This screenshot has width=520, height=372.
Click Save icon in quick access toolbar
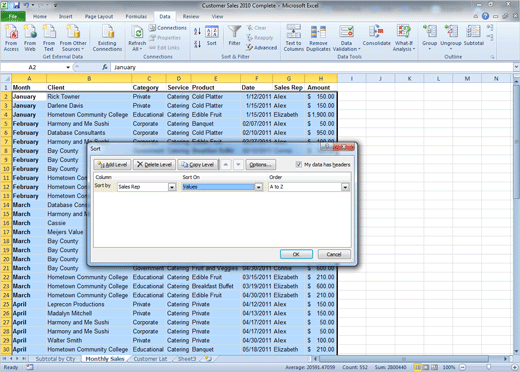(16, 5)
